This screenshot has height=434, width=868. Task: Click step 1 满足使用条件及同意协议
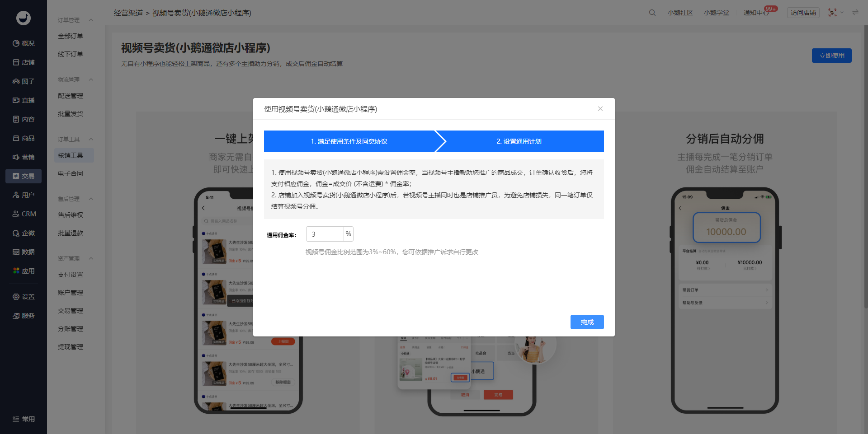point(349,141)
